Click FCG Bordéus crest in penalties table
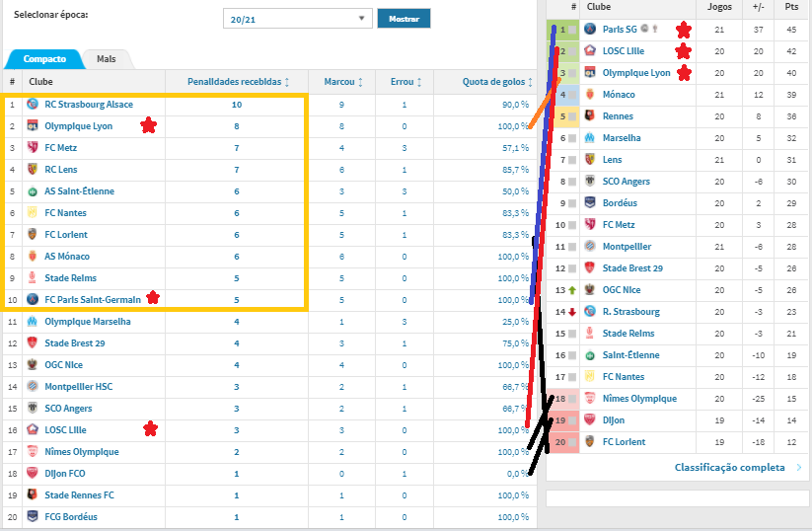Screen dimensions: 812x531 coord(33,517)
